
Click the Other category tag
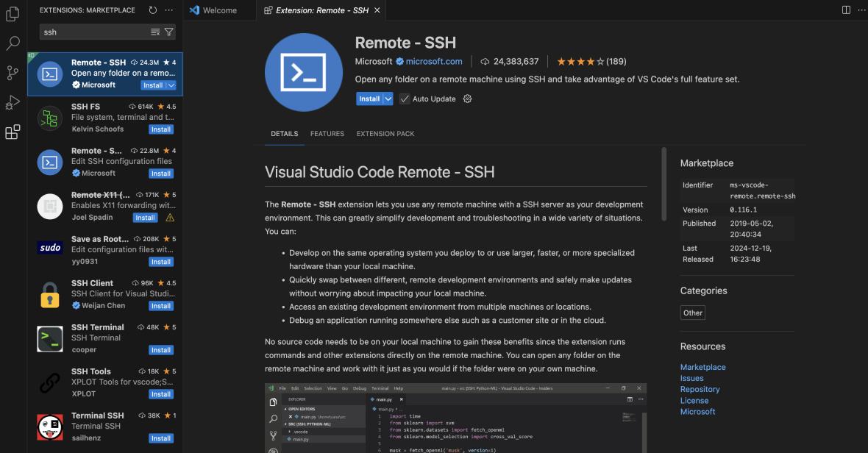[692, 313]
